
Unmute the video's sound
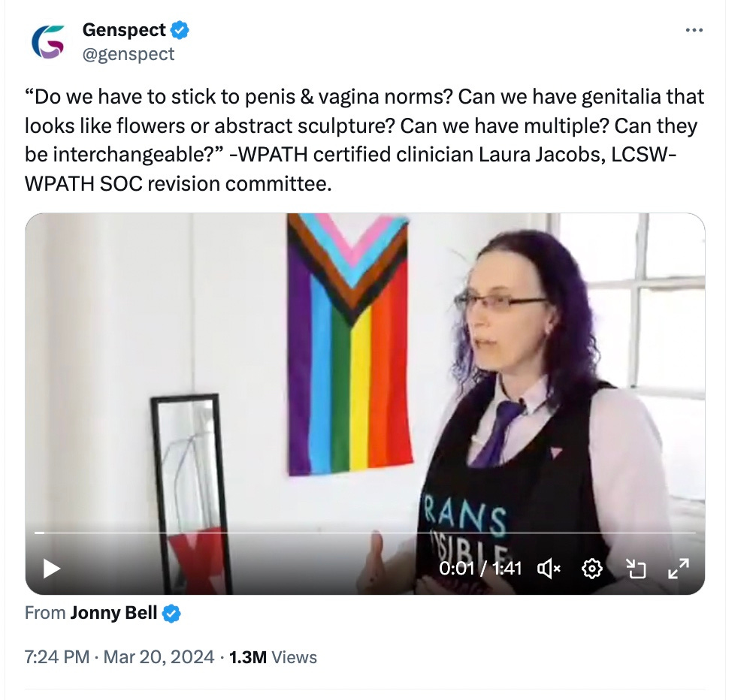point(549,569)
